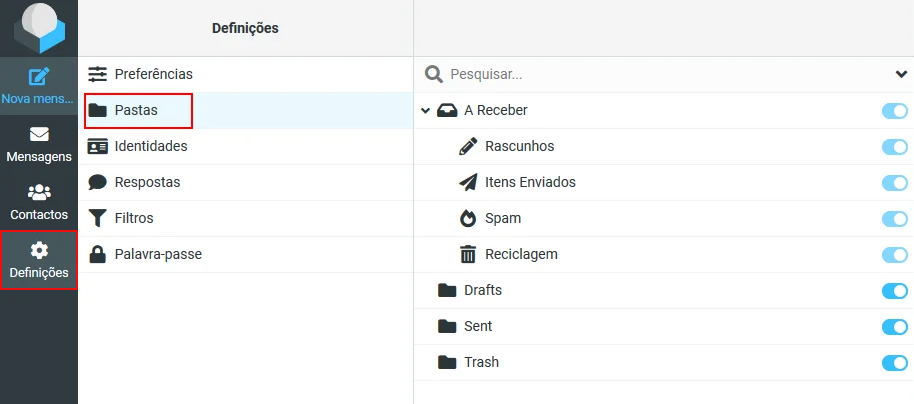Click the Reciclagem trash can icon
The image size is (914, 404).
coord(468,254)
